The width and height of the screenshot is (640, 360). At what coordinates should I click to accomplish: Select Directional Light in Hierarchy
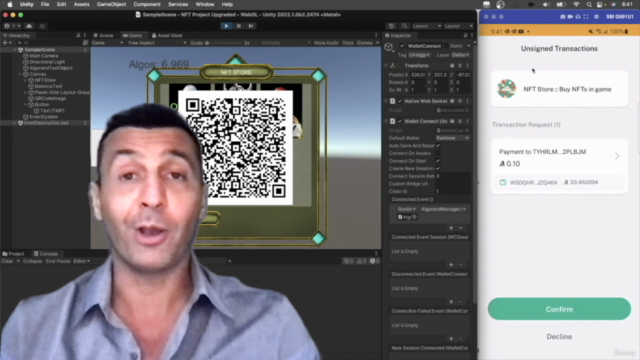tap(47, 62)
